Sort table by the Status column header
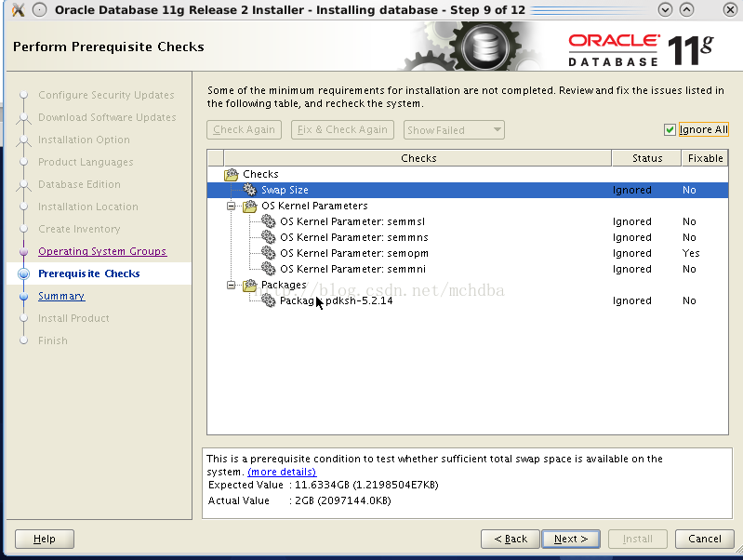Viewport: 743px width, 560px height. [646, 158]
